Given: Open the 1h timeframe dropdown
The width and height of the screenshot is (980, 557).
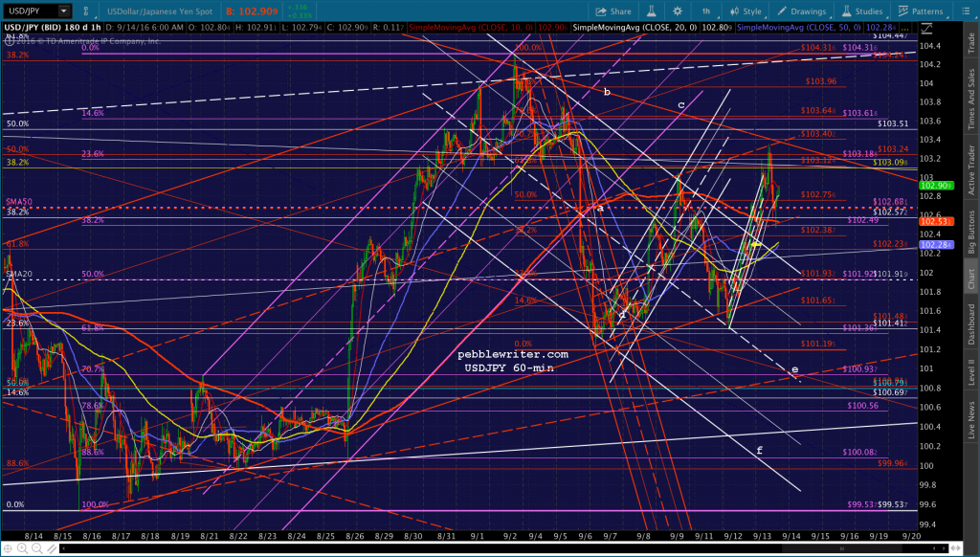Looking at the screenshot, I should [706, 11].
